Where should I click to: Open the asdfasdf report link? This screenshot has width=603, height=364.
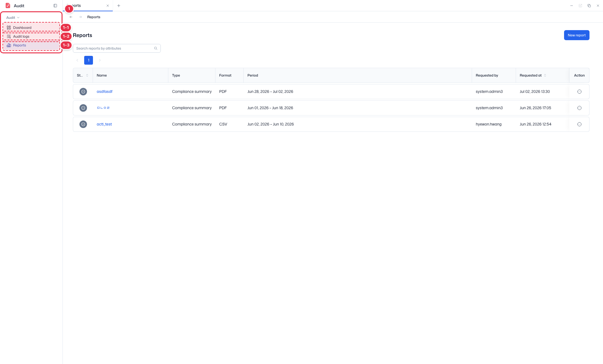tap(105, 92)
